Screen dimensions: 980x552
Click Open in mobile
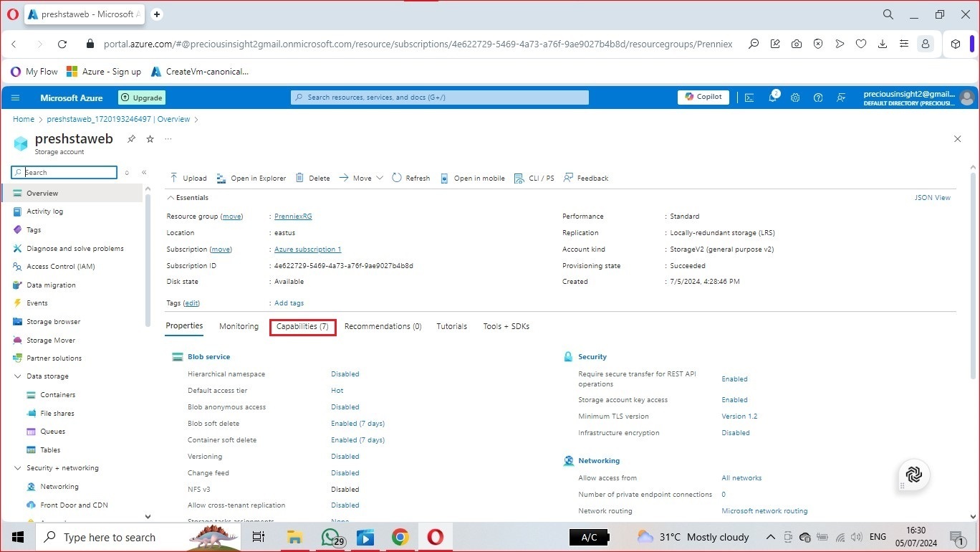tap(472, 178)
